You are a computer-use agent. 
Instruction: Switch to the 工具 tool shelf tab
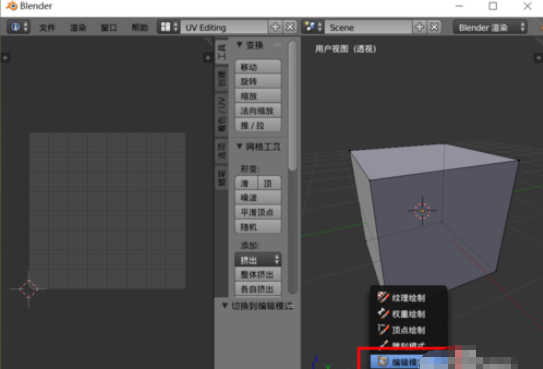point(222,52)
